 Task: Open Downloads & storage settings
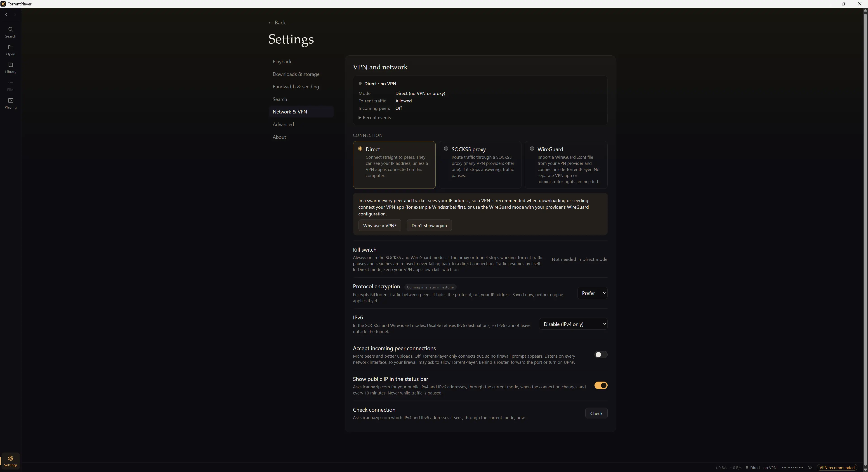301,74
